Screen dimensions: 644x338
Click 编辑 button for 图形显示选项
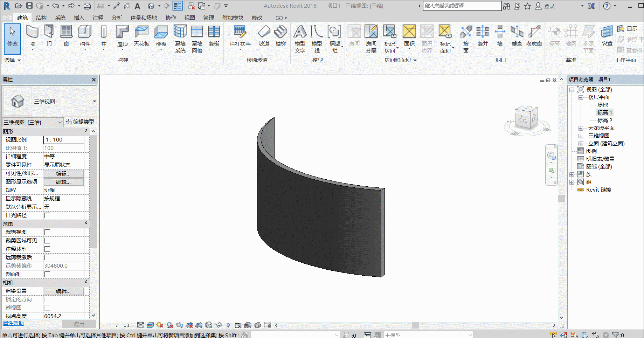pos(63,182)
